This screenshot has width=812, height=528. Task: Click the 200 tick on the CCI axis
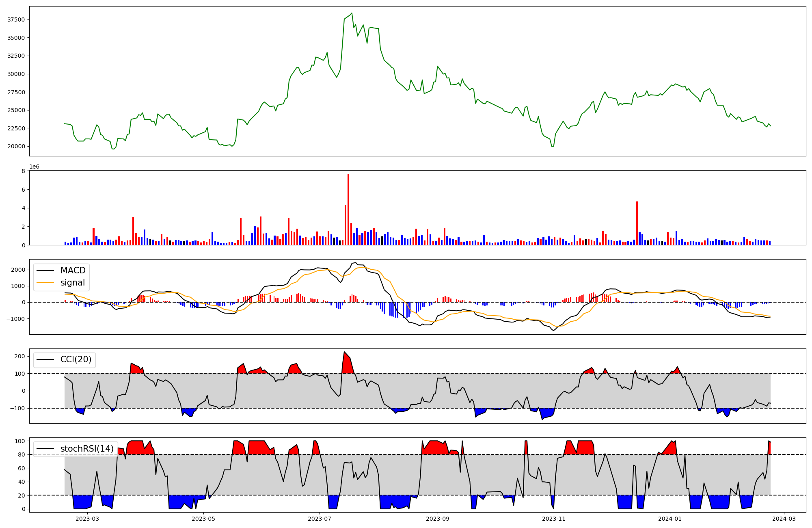[20, 356]
